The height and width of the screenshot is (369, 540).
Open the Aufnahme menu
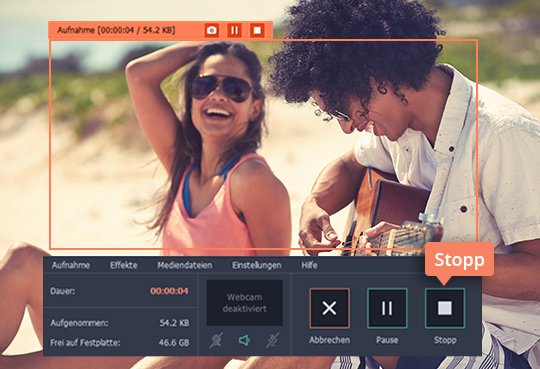point(71,265)
